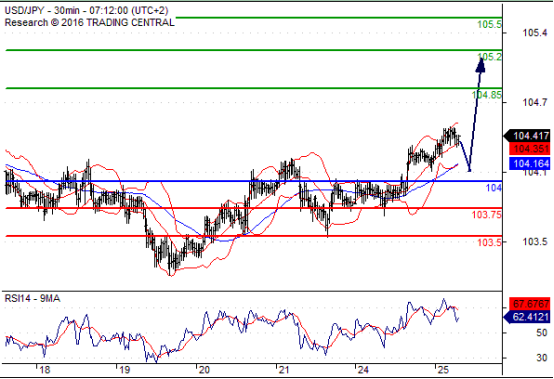Select the 105.5 green resistance label
This screenshot has width=554, height=379.
pos(489,24)
